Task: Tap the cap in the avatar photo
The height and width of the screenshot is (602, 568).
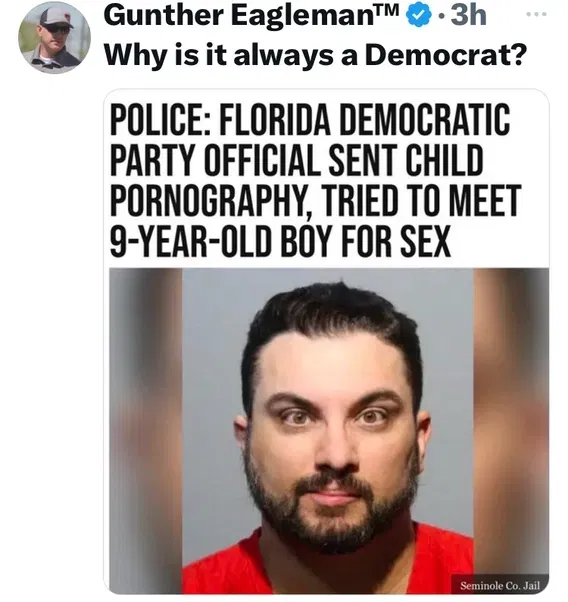Action: pyautogui.click(x=58, y=18)
